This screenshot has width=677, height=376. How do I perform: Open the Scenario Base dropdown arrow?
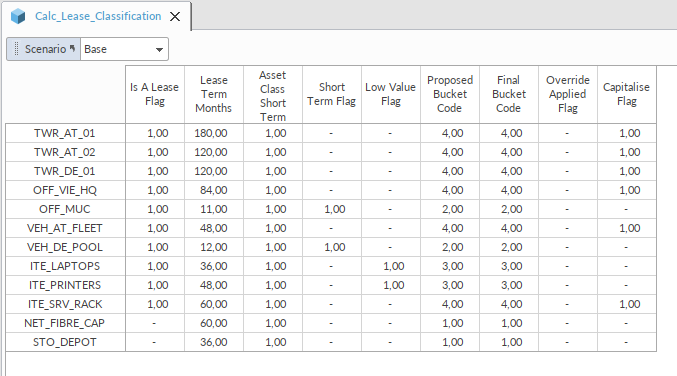(x=159, y=49)
